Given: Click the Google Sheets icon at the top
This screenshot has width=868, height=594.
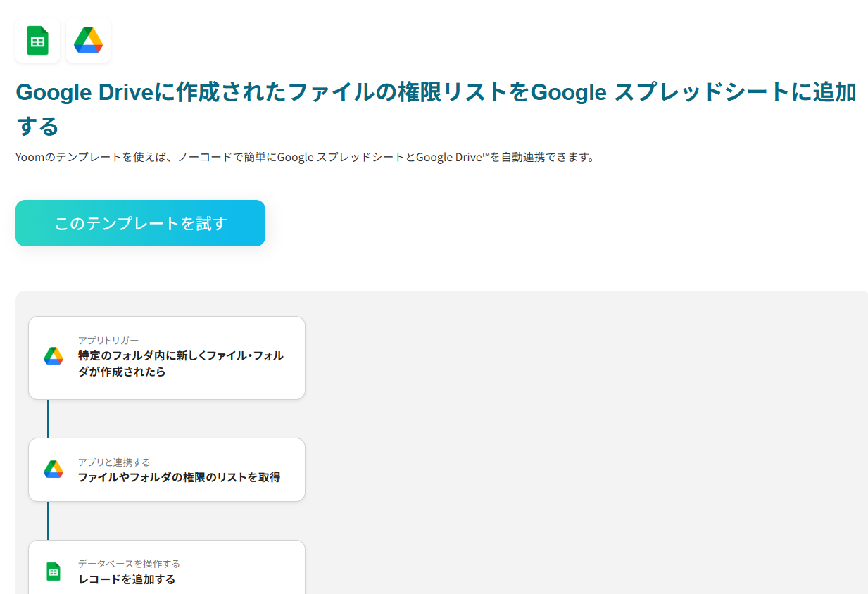Looking at the screenshot, I should pyautogui.click(x=38, y=40).
